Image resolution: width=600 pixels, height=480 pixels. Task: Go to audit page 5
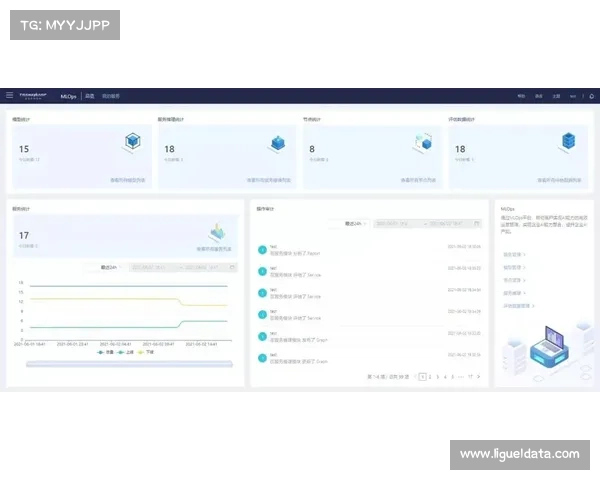pyautogui.click(x=453, y=377)
